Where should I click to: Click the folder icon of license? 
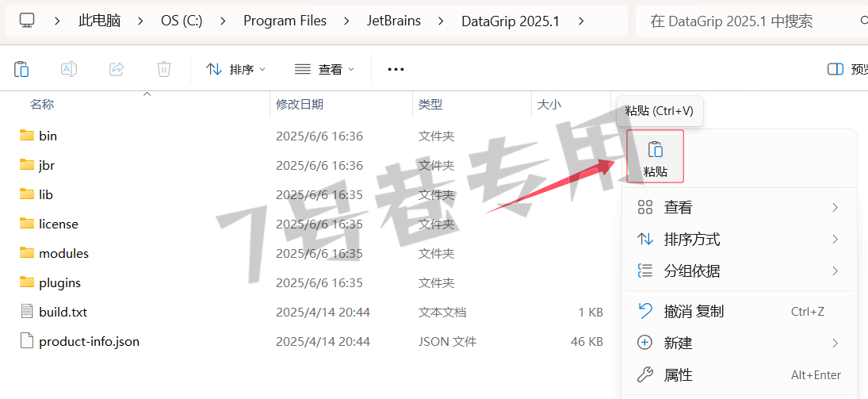tap(27, 224)
